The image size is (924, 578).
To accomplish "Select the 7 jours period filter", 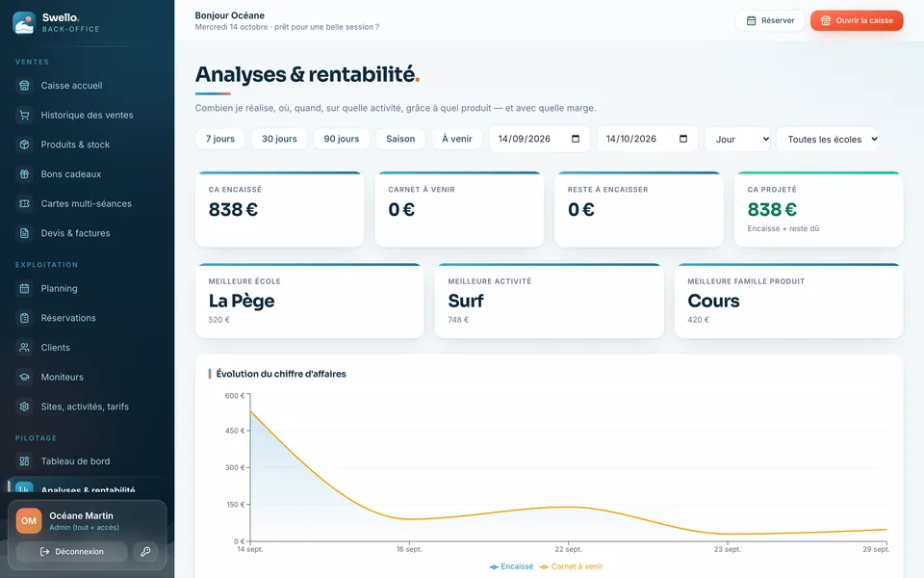I will click(x=219, y=139).
